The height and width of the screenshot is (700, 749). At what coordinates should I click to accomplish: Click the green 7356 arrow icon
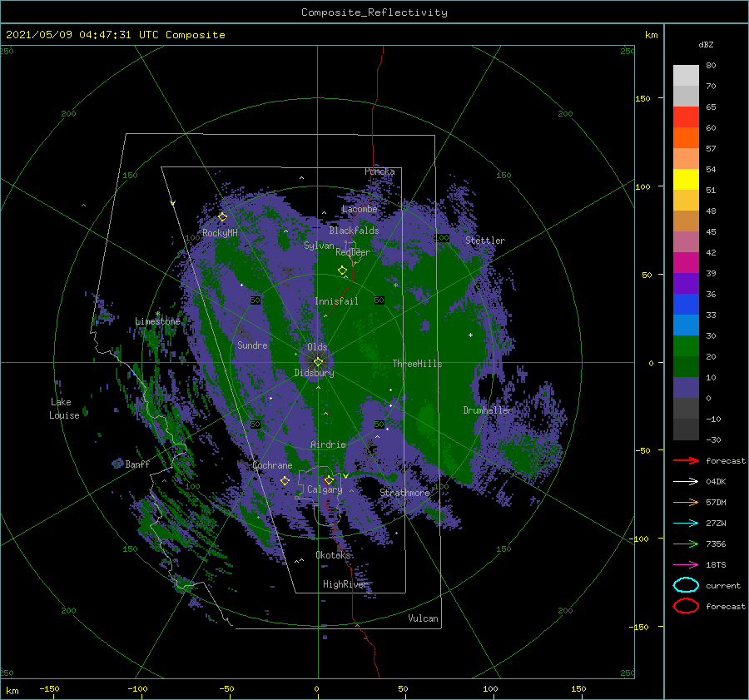pos(686,544)
